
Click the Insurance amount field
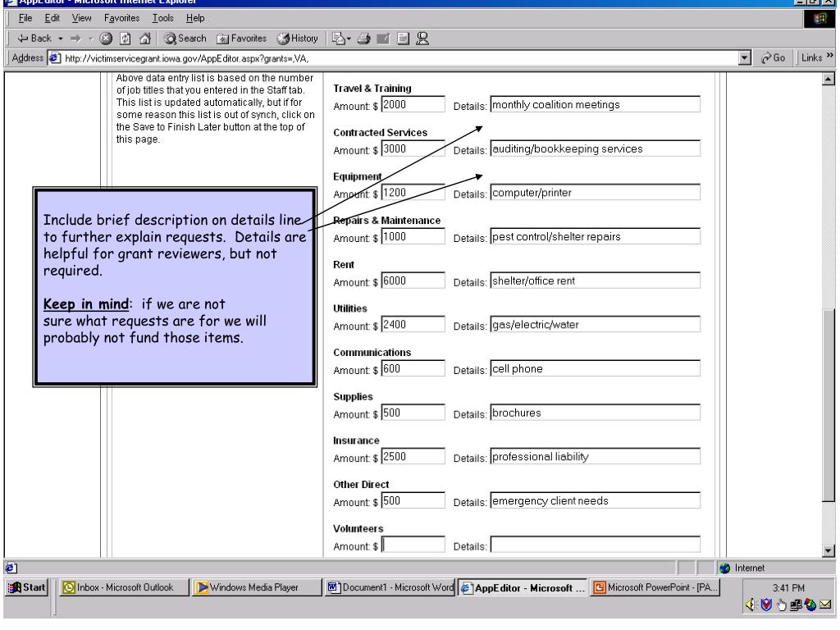click(413, 456)
